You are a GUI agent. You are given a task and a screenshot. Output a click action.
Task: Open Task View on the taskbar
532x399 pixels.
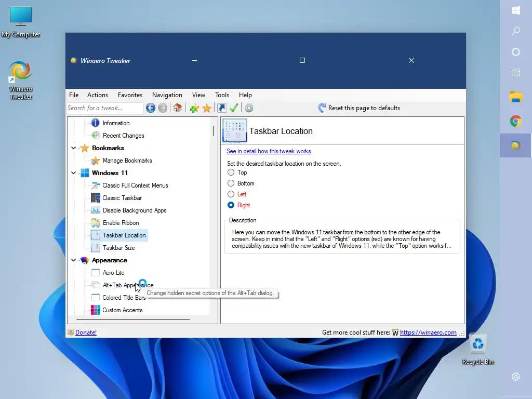516,73
